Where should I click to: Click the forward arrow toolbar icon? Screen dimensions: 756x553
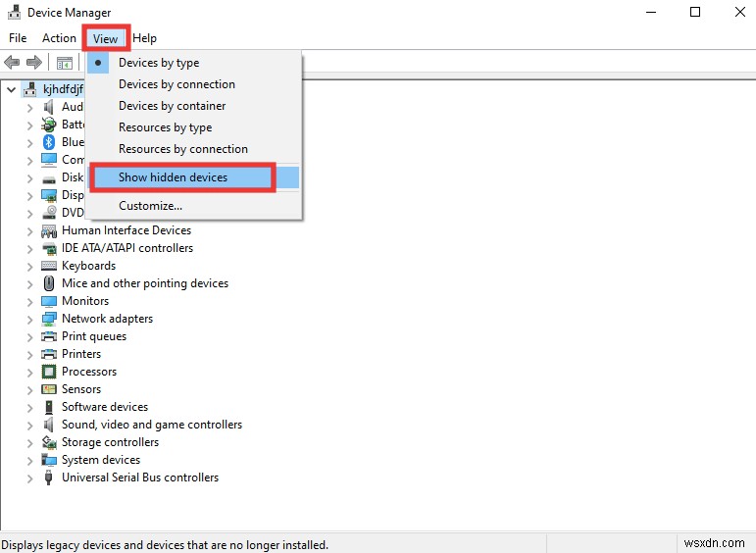coord(34,62)
